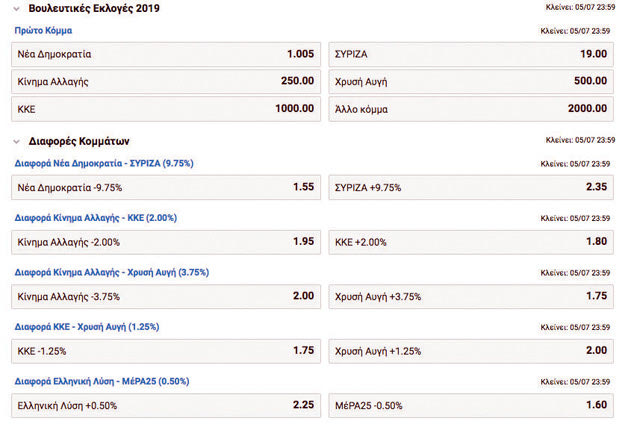
Task: Open Διαφορά Κίνημα Αλλαγής - ΚΚΕ (2.00%) link
Action: coord(96,218)
